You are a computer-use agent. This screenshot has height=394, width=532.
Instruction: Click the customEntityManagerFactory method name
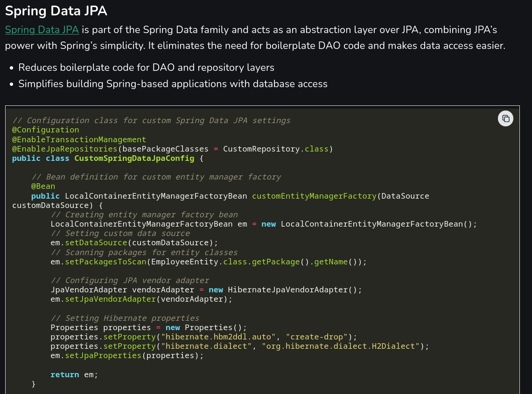(314, 196)
